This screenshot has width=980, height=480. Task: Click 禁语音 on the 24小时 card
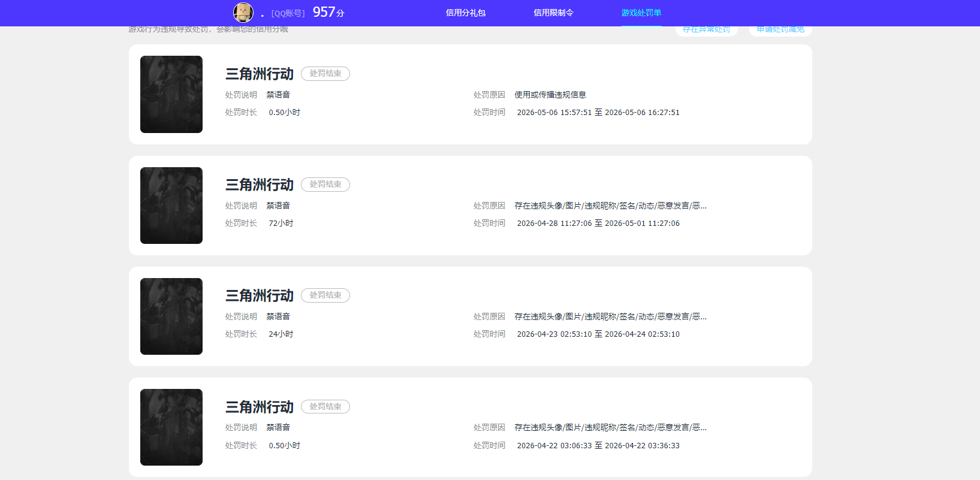(x=278, y=316)
